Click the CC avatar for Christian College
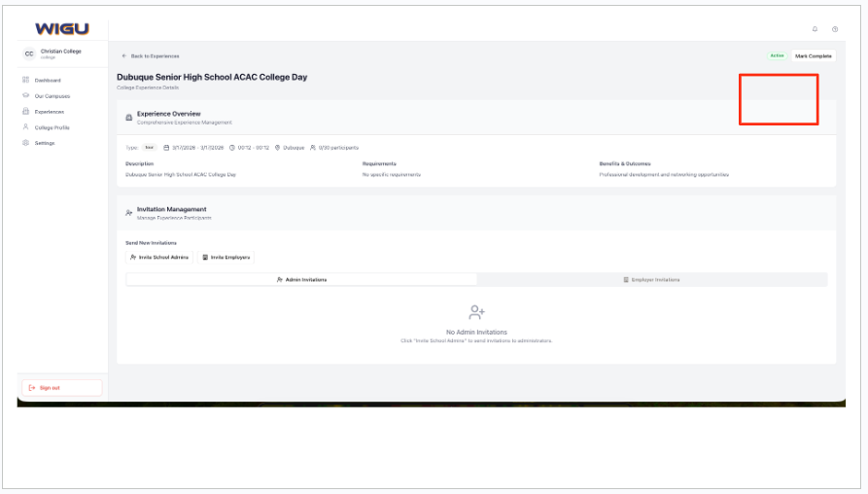868x494 pixels. 29,54
